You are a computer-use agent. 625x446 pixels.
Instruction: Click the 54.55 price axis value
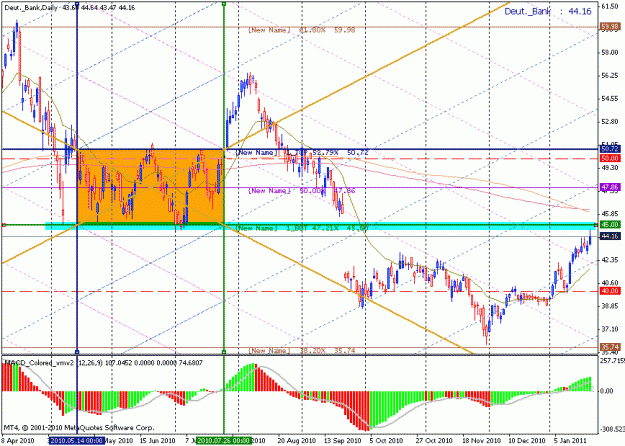pos(610,98)
